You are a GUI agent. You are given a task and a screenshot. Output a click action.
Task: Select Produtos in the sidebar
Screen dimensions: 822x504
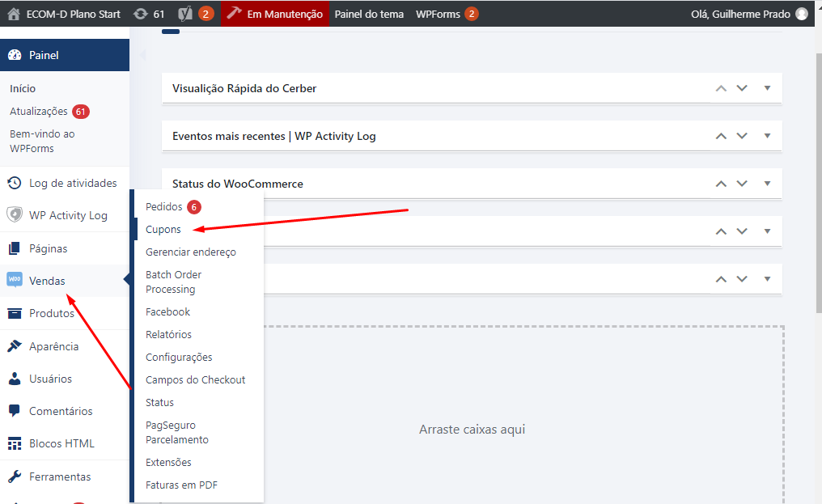pyautogui.click(x=52, y=313)
